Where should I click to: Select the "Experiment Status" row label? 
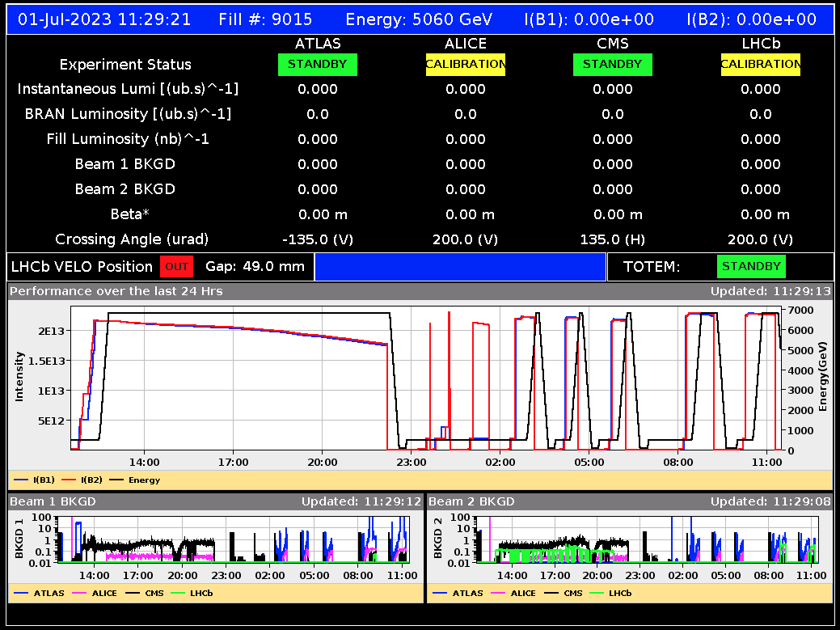point(125,65)
